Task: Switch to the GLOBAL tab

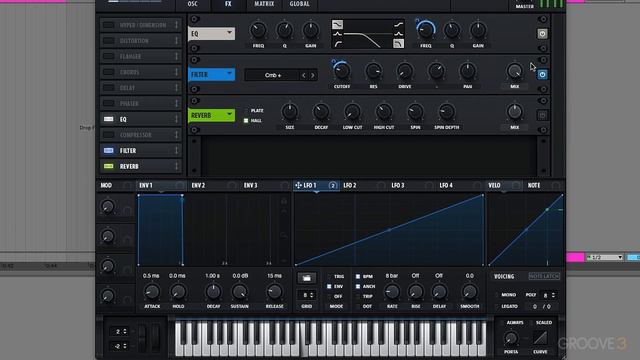Action: [300, 4]
